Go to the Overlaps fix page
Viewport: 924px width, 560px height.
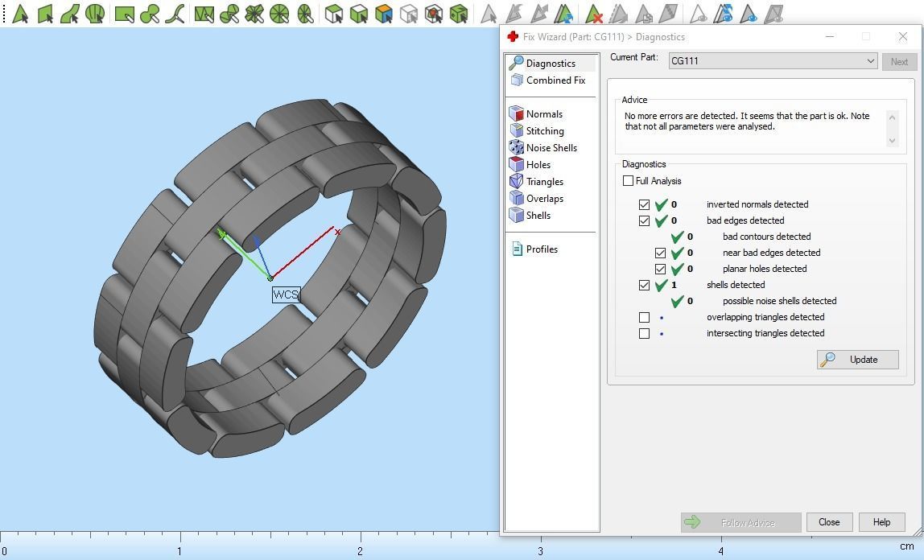(x=537, y=199)
